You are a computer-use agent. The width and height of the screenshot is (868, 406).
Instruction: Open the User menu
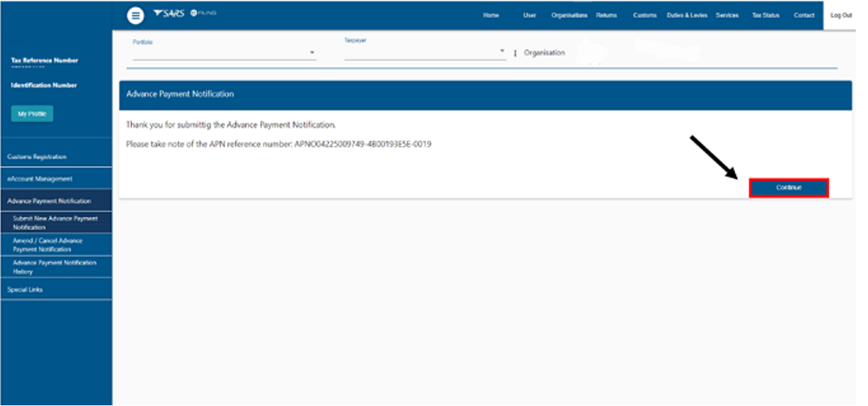[x=530, y=16]
